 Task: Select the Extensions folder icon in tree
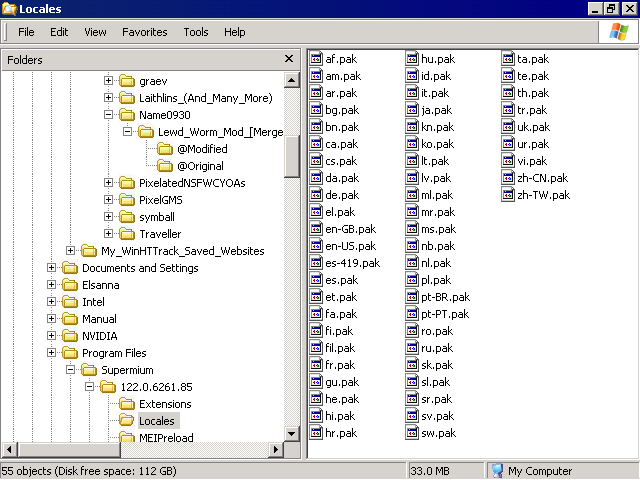127,404
